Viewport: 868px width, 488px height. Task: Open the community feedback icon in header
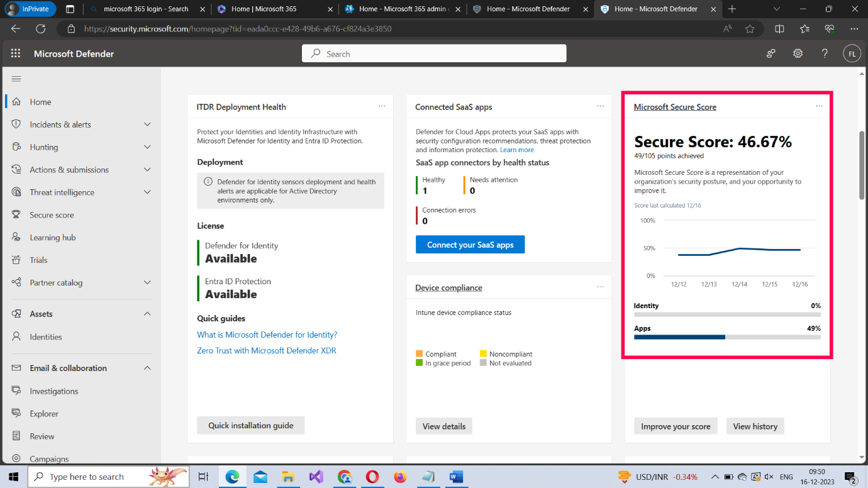pyautogui.click(x=771, y=53)
